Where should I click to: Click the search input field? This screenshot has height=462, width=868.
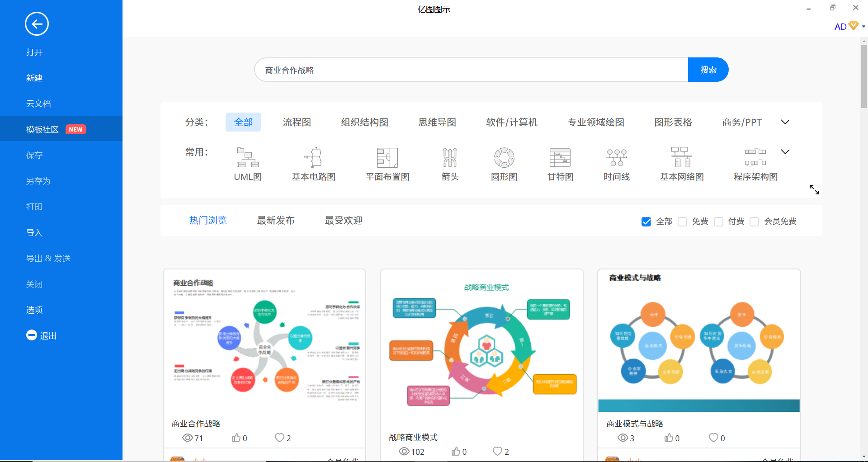tap(471, 70)
